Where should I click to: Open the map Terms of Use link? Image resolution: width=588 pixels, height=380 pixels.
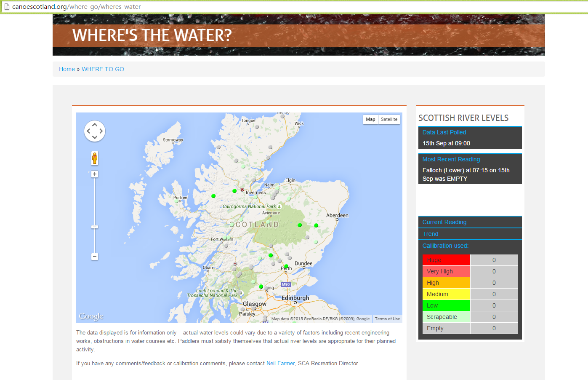point(387,319)
